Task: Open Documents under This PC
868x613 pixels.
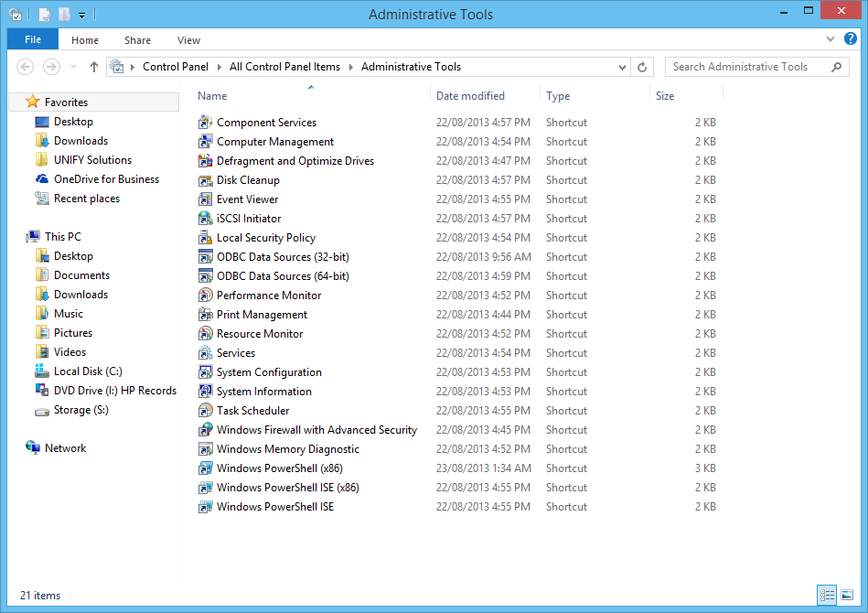Action: (x=81, y=275)
